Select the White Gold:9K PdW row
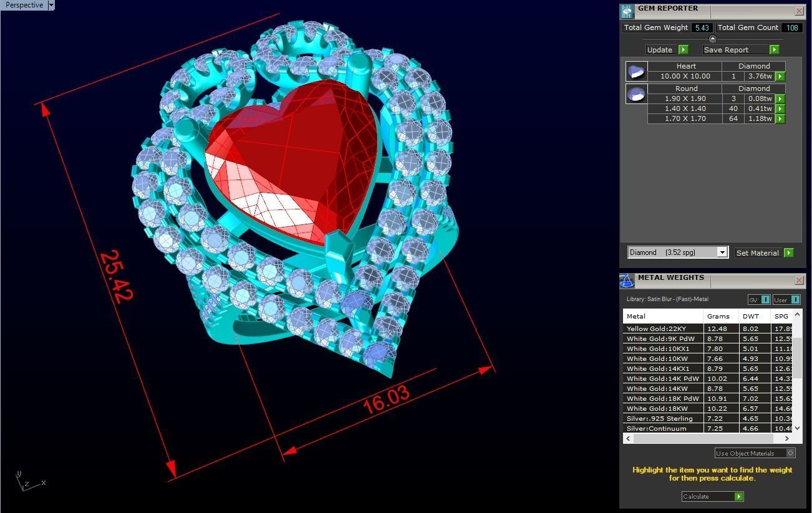812x513 pixels. (x=708, y=338)
